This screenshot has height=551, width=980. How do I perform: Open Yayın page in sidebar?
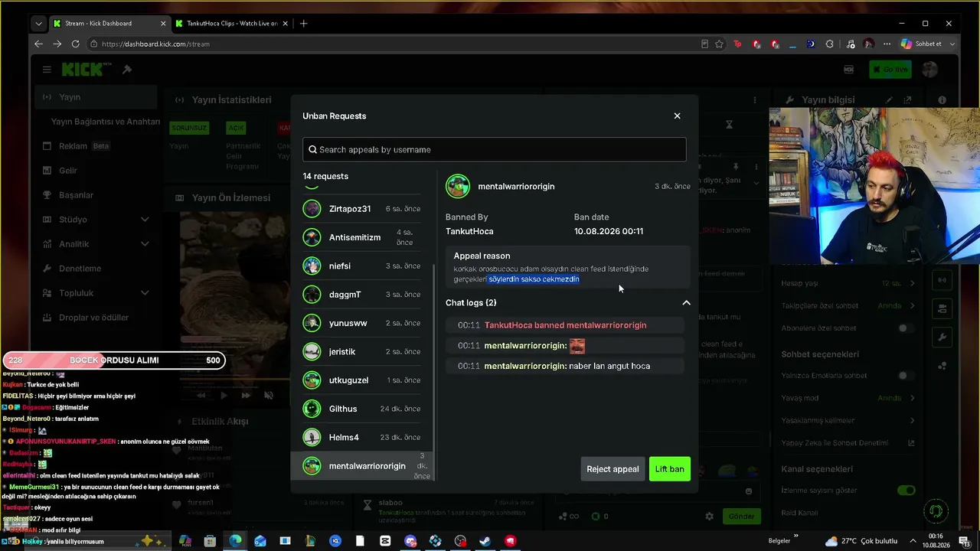[x=96, y=97]
